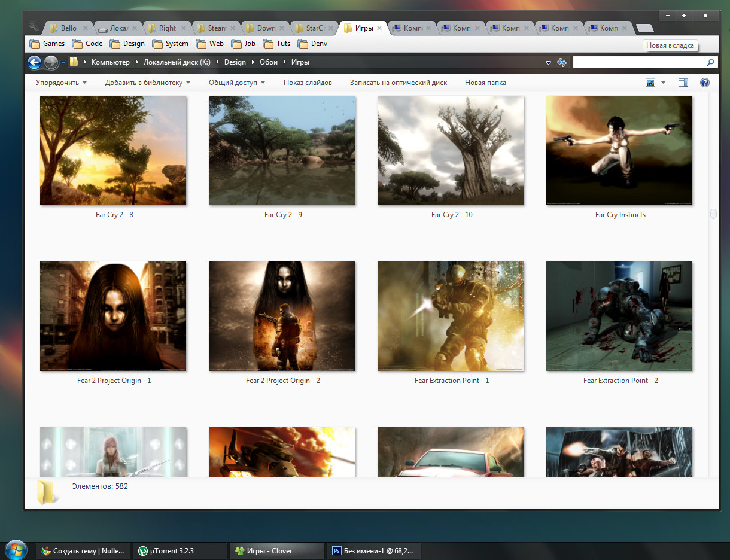Close the Игры tab

(379, 28)
